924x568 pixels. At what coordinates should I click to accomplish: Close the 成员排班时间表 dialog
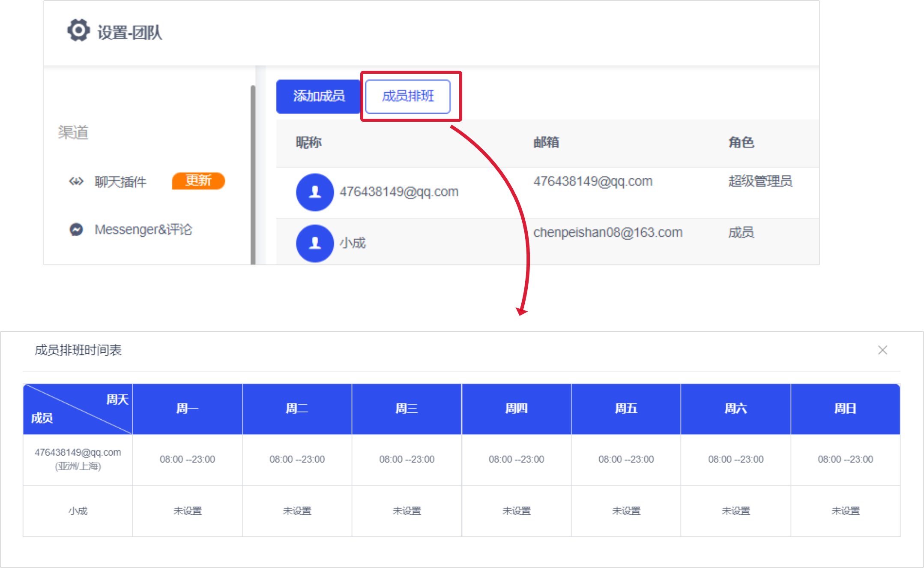pyautogui.click(x=882, y=350)
